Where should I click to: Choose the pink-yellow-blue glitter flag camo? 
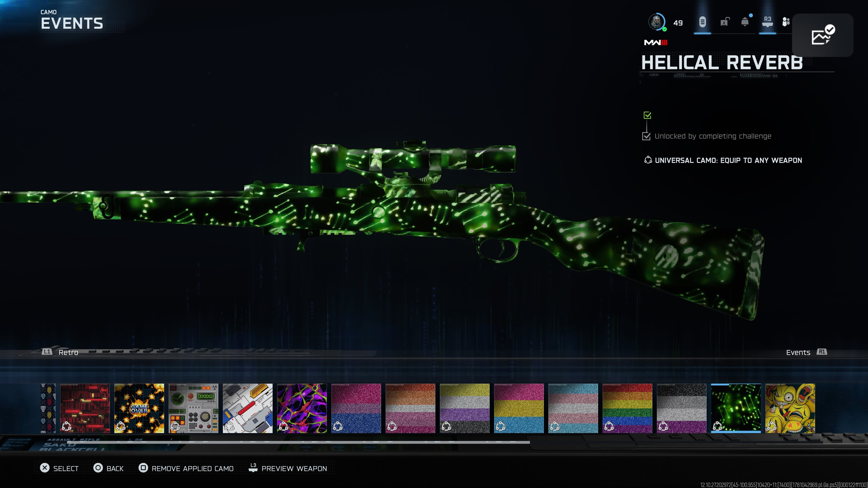click(519, 408)
